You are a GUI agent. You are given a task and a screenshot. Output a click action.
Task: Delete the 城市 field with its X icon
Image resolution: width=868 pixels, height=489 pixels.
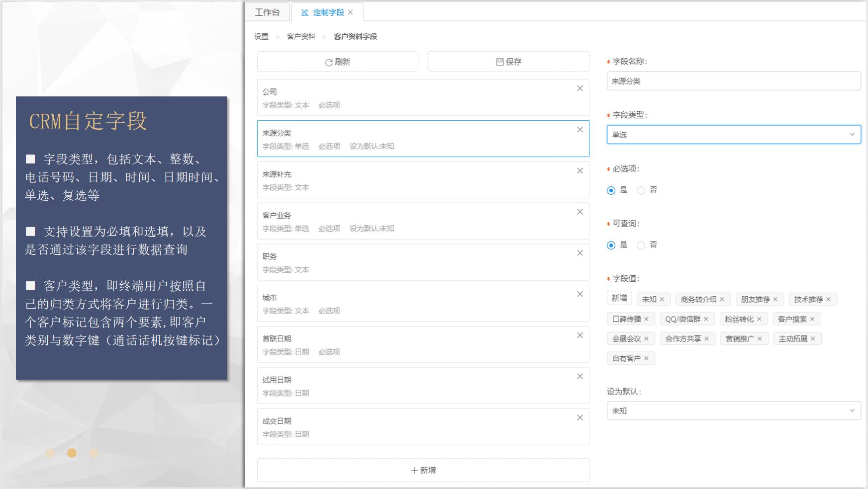[x=580, y=294]
